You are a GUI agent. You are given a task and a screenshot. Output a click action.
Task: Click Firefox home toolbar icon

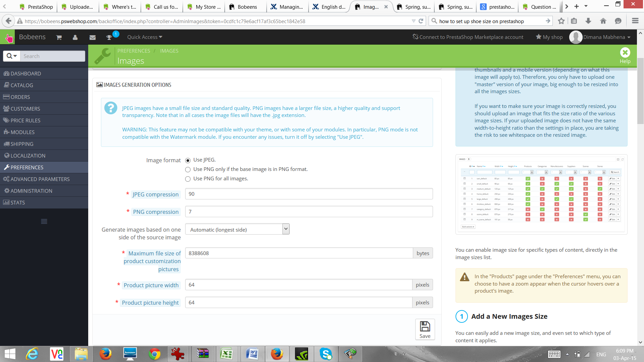(603, 21)
